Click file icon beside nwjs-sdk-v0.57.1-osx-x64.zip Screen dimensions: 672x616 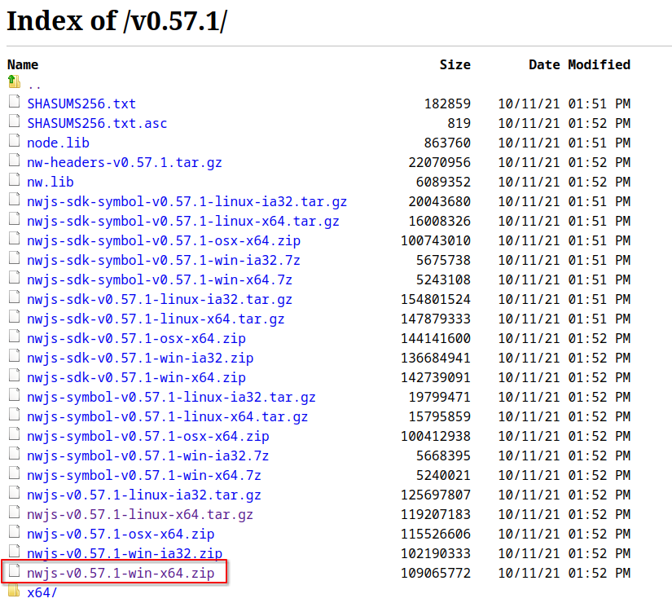pyautogui.click(x=14, y=336)
